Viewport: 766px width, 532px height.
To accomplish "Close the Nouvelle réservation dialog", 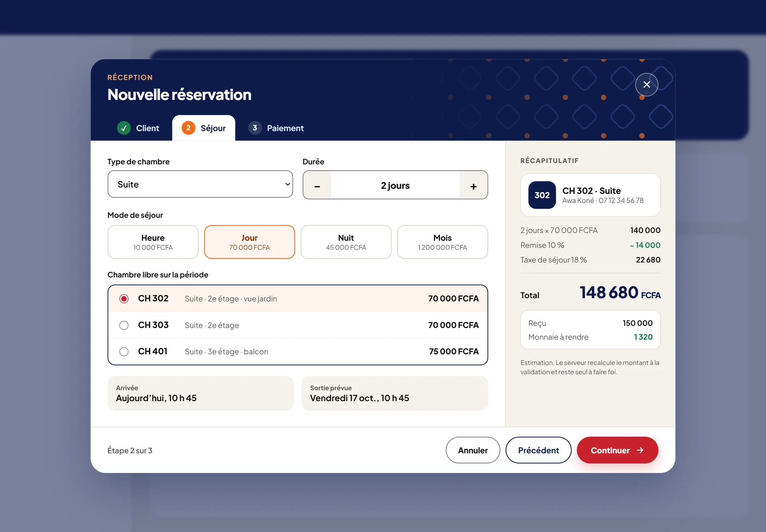I will click(x=646, y=85).
